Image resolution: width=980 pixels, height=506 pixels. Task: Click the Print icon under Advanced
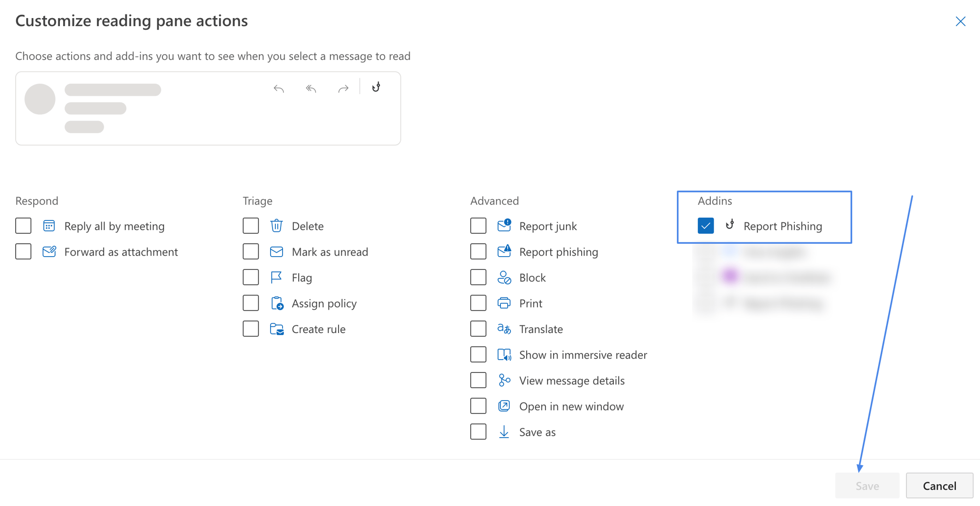[504, 303]
